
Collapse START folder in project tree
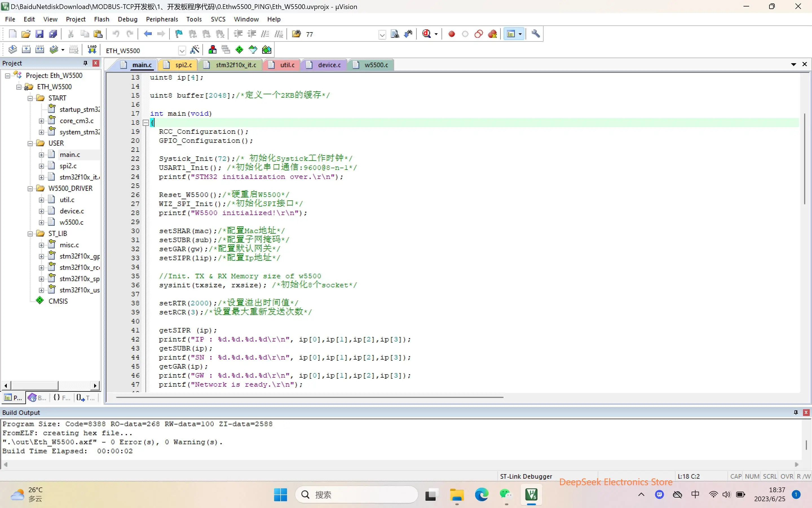coord(30,98)
